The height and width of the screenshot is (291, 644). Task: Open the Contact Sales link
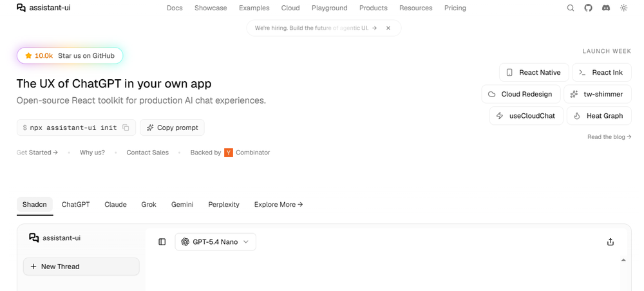click(x=147, y=153)
